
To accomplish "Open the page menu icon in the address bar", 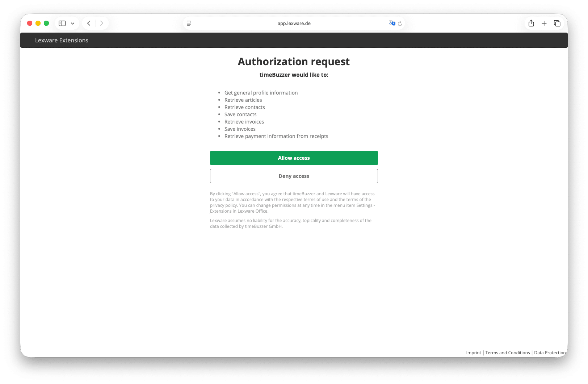I will coord(189,23).
